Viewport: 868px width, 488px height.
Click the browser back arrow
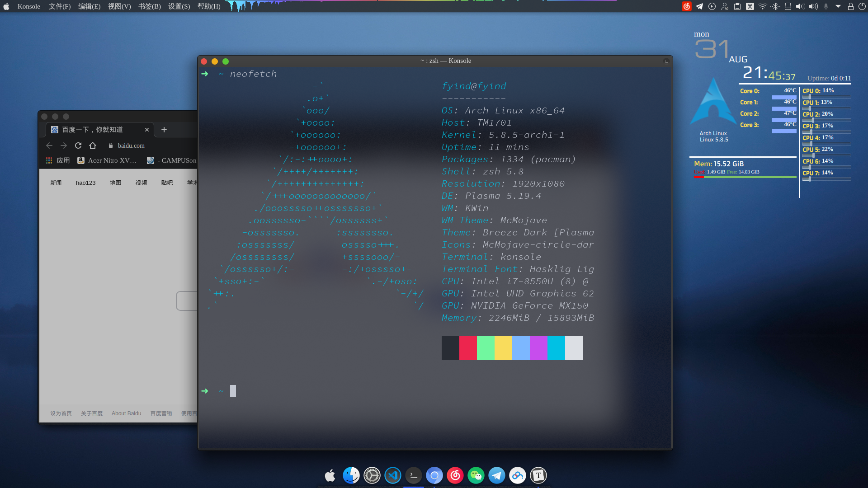[x=49, y=145]
